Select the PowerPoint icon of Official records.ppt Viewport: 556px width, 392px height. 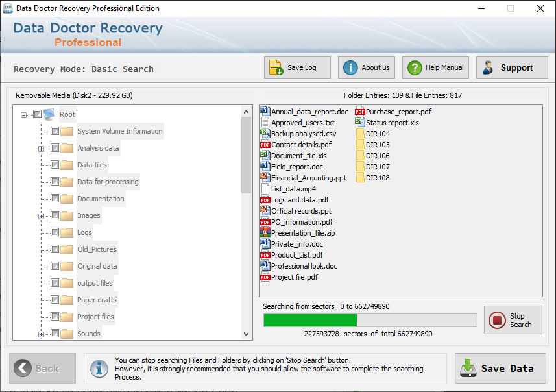tap(265, 211)
